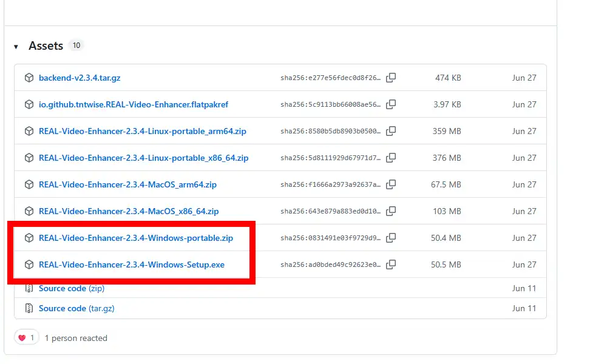Click package icon beside Linux-portable_x86_64.zip
Viewport: 607px width, 364px height.
pyautogui.click(x=29, y=158)
